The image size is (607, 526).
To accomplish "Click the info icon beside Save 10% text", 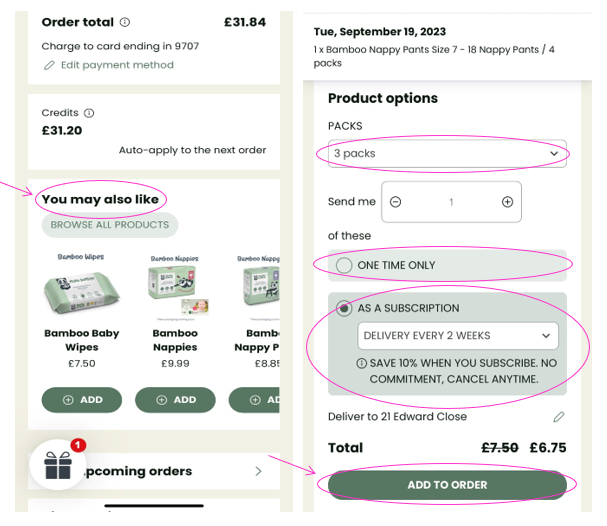I will [361, 363].
